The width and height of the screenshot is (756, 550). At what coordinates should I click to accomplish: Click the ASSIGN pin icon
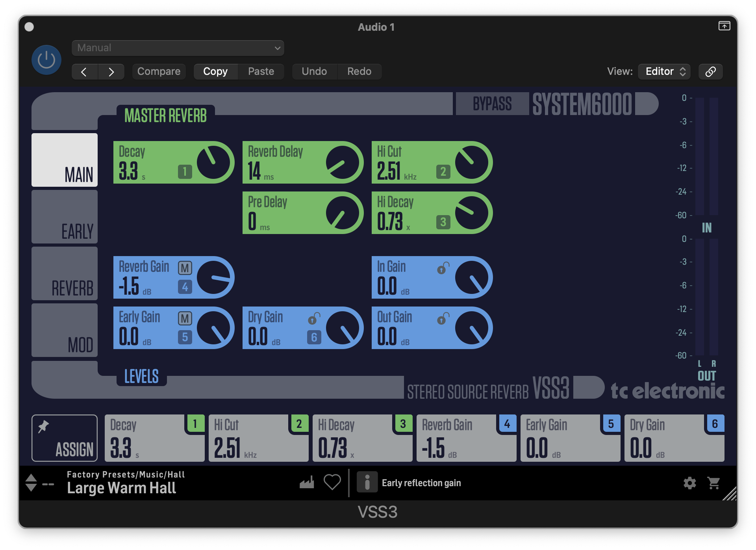pos(43,426)
